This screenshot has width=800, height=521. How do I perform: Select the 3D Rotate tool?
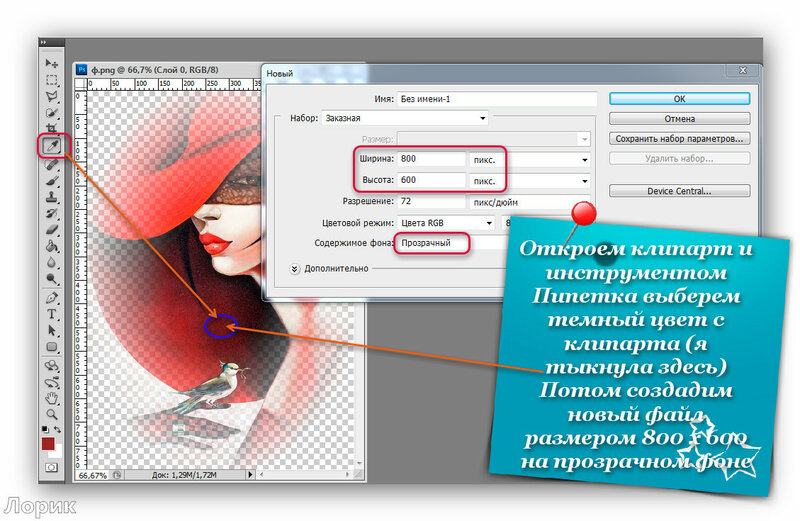click(52, 365)
